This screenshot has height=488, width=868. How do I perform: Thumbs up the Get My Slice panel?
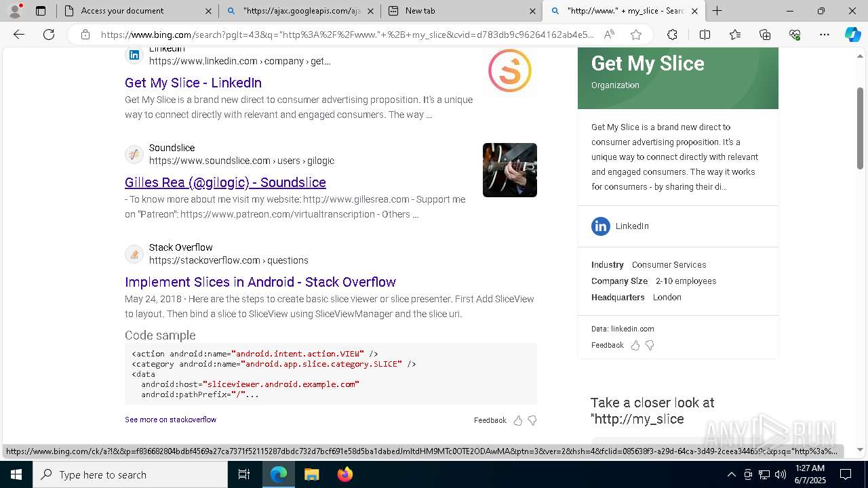tap(635, 345)
